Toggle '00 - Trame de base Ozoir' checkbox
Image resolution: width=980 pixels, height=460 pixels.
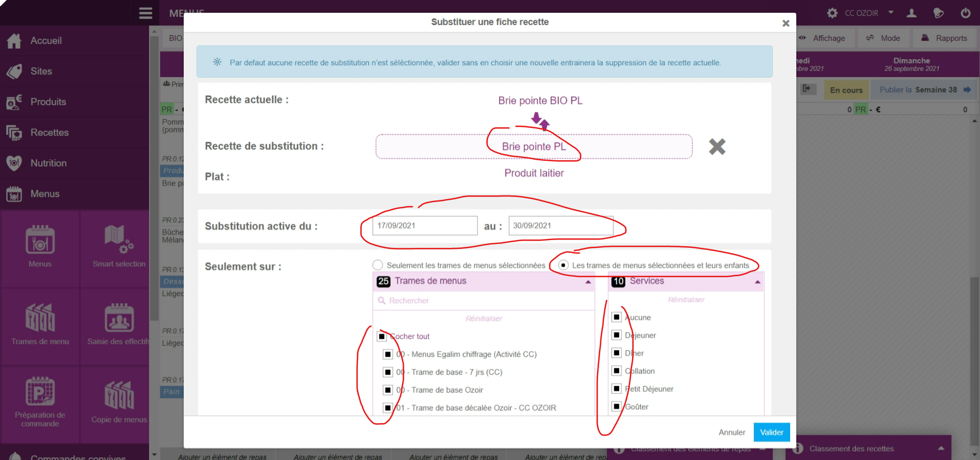388,390
